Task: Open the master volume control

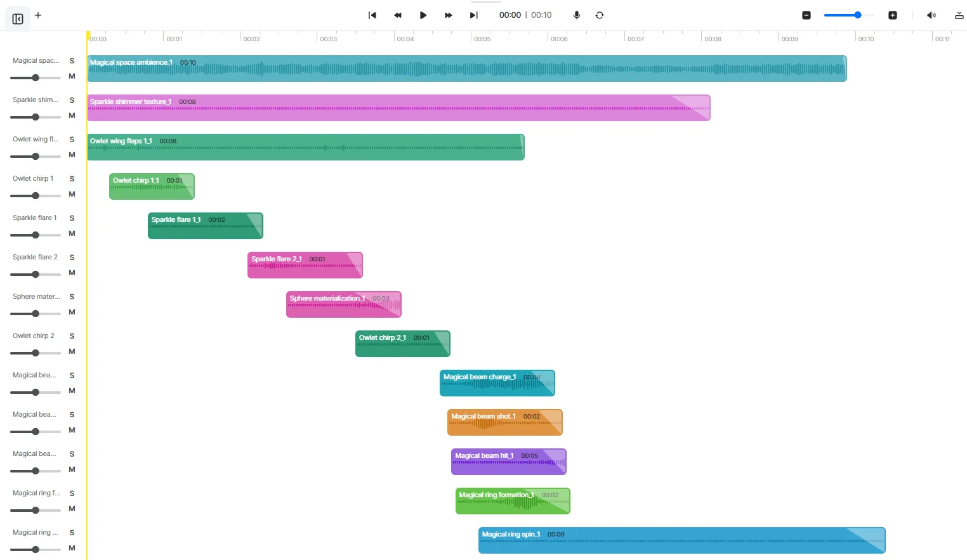Action: click(x=931, y=15)
